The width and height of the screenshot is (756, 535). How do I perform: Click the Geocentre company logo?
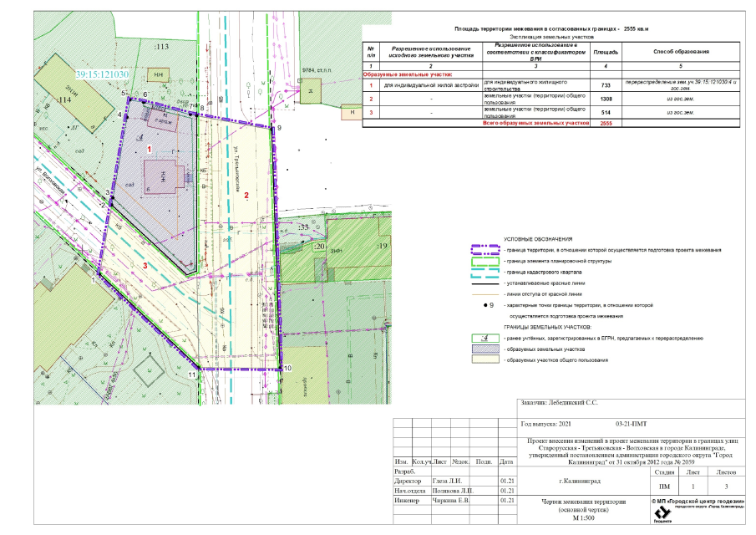662,514
